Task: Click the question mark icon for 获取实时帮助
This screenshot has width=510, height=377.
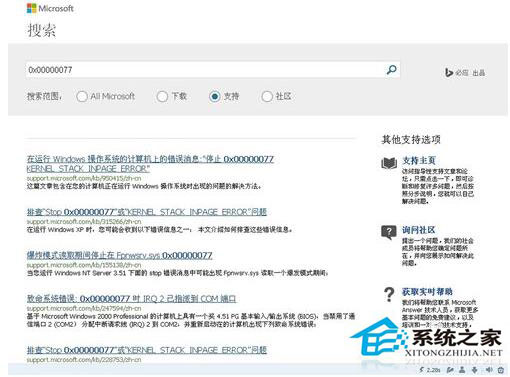Action: point(389,295)
